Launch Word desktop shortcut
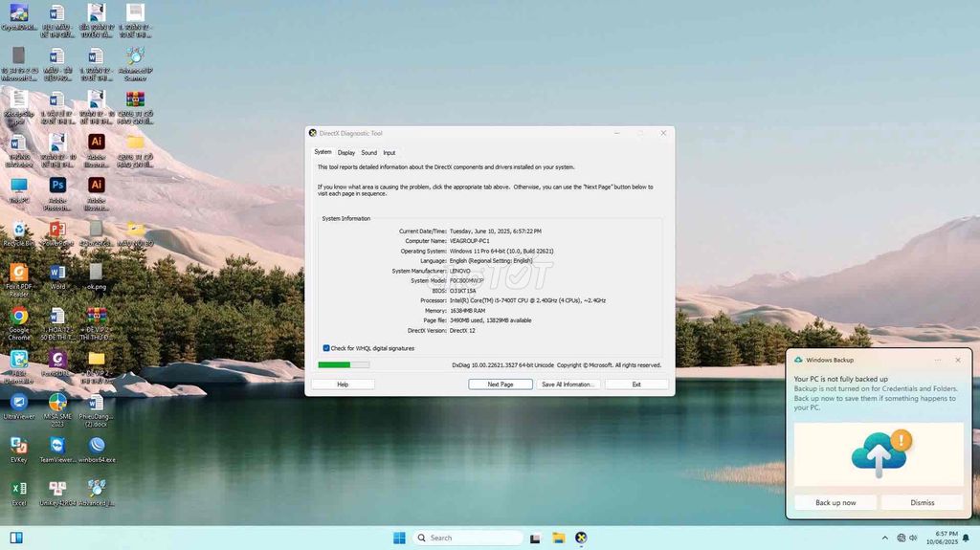Image resolution: width=980 pixels, height=550 pixels. [57, 276]
